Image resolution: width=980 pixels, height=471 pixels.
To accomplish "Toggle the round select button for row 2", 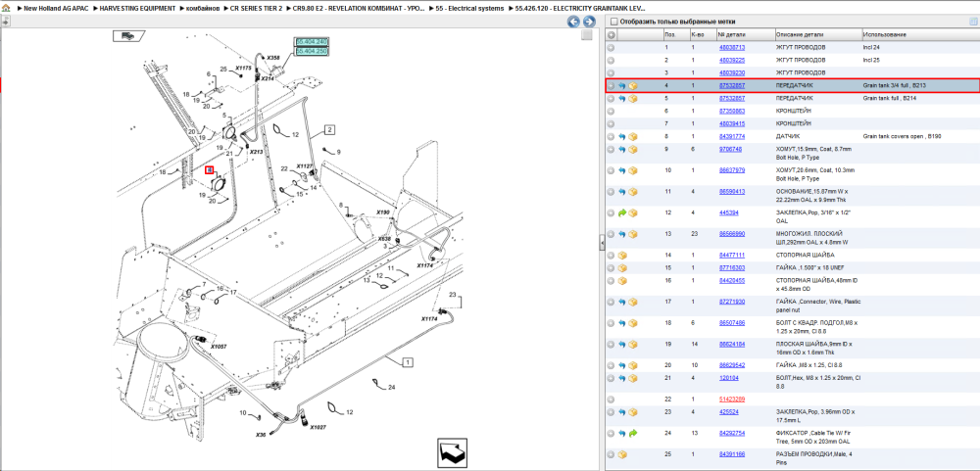I will 612,61.
